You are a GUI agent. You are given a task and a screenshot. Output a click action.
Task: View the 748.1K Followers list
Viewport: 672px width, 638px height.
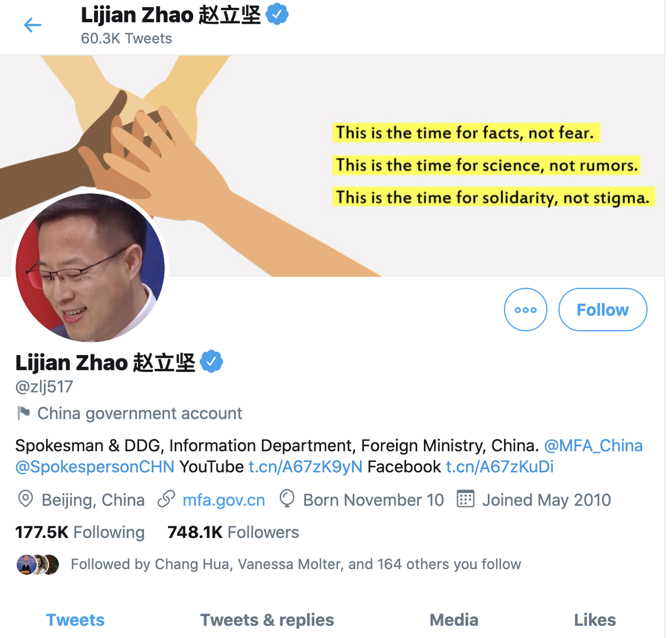233,532
